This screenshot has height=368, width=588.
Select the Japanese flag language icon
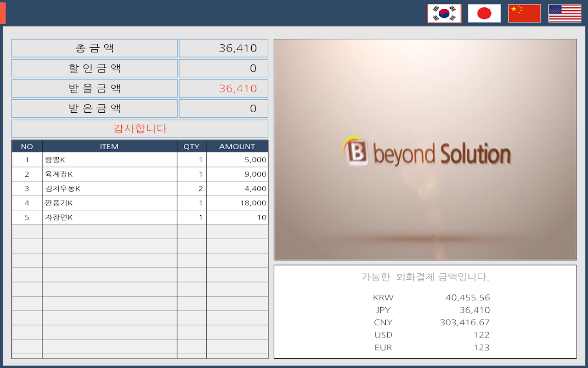click(x=484, y=13)
